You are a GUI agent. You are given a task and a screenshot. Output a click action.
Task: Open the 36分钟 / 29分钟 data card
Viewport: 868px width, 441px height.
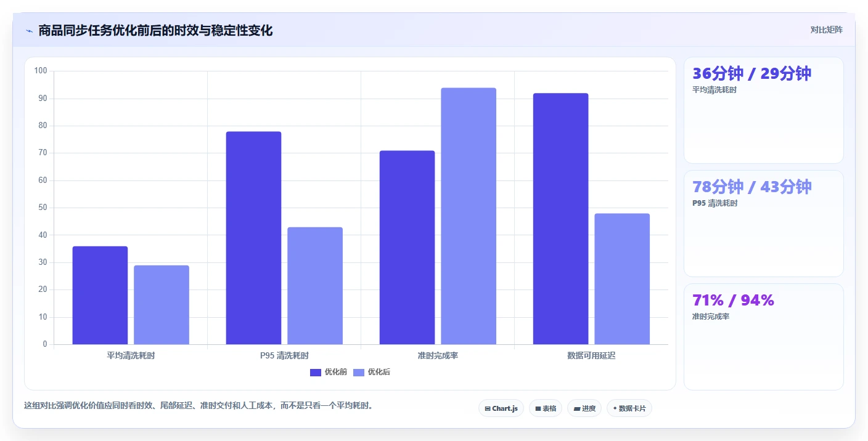(764, 110)
